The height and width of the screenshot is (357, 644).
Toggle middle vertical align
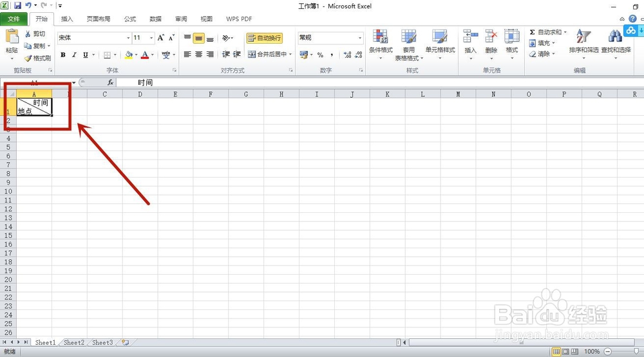[x=199, y=38]
